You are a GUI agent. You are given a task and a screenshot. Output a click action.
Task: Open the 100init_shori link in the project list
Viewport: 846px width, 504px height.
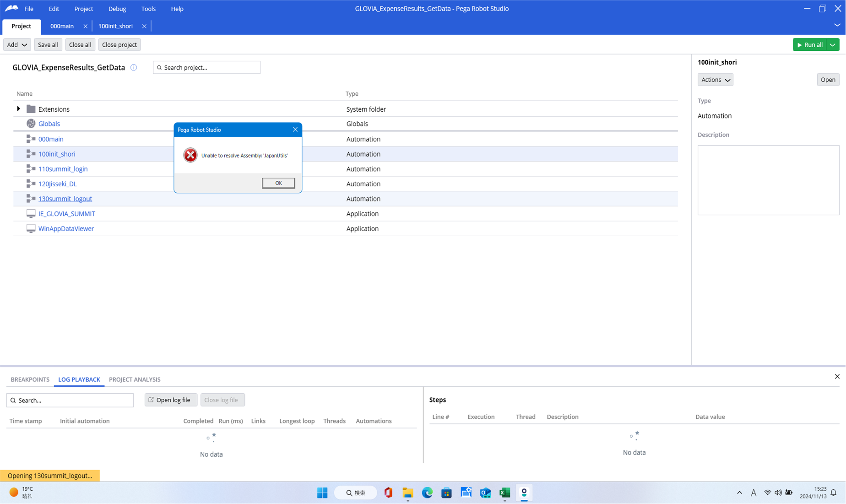(x=57, y=154)
